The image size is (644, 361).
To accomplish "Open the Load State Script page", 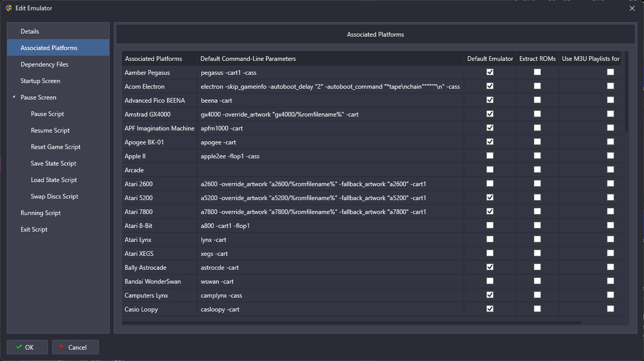I will click(x=54, y=180).
